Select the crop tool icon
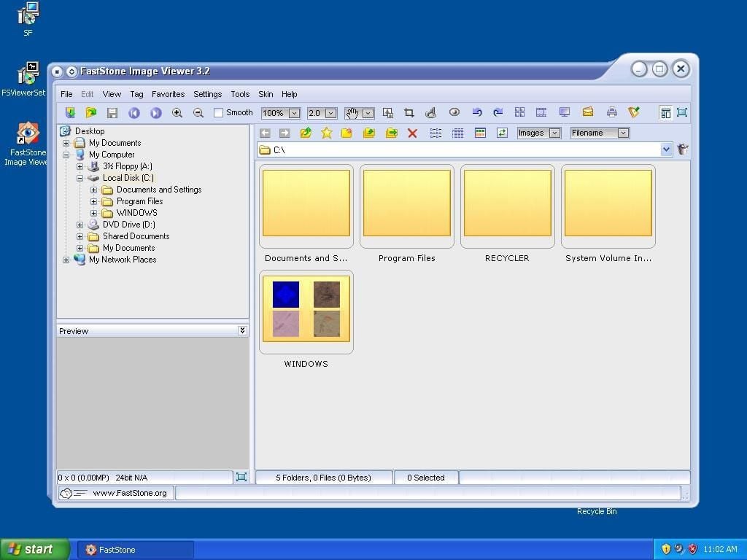Viewport: 747px width, 560px height. 409,112
